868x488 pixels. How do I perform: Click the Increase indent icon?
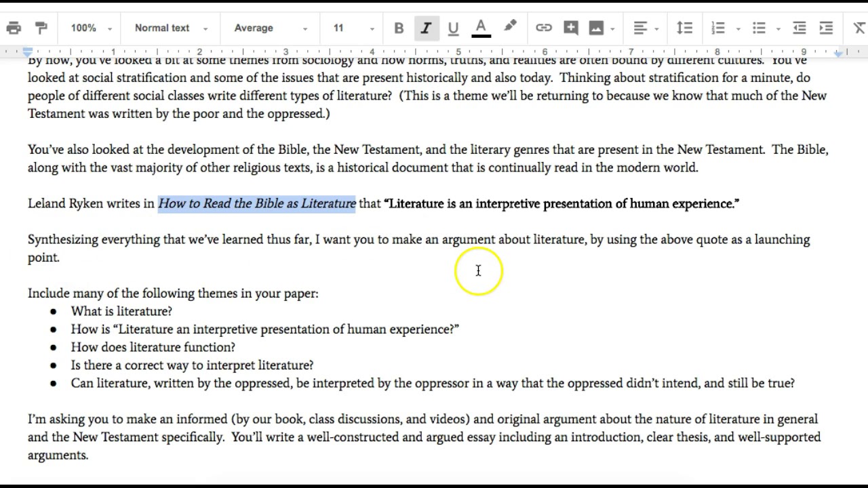(826, 28)
